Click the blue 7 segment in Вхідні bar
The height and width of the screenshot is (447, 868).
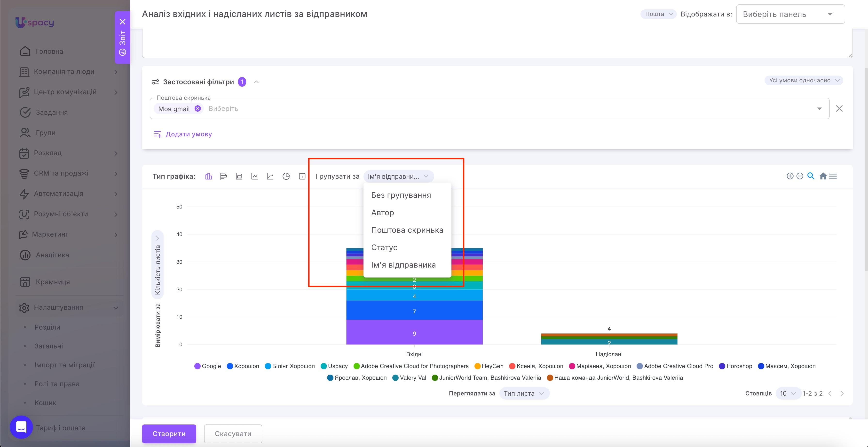click(x=414, y=310)
